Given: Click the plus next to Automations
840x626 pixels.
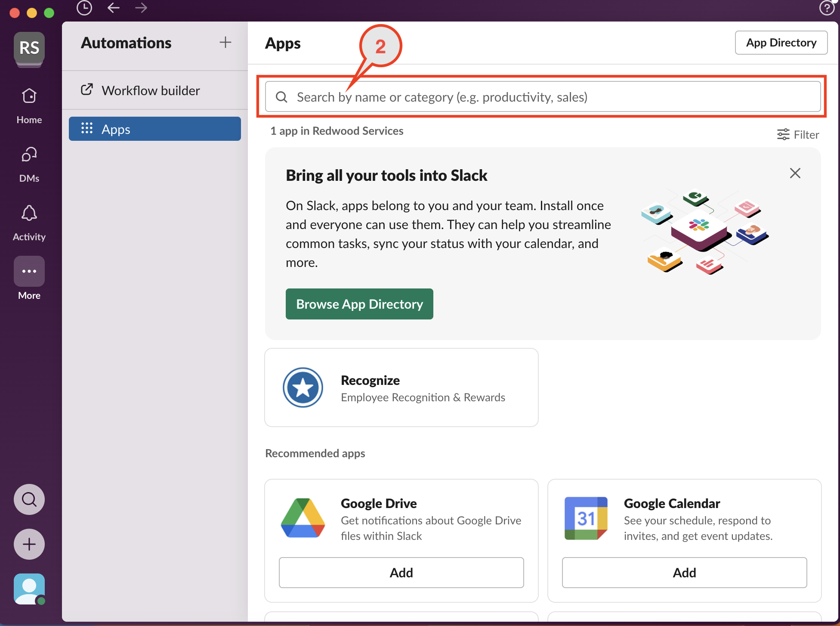Looking at the screenshot, I should point(225,42).
